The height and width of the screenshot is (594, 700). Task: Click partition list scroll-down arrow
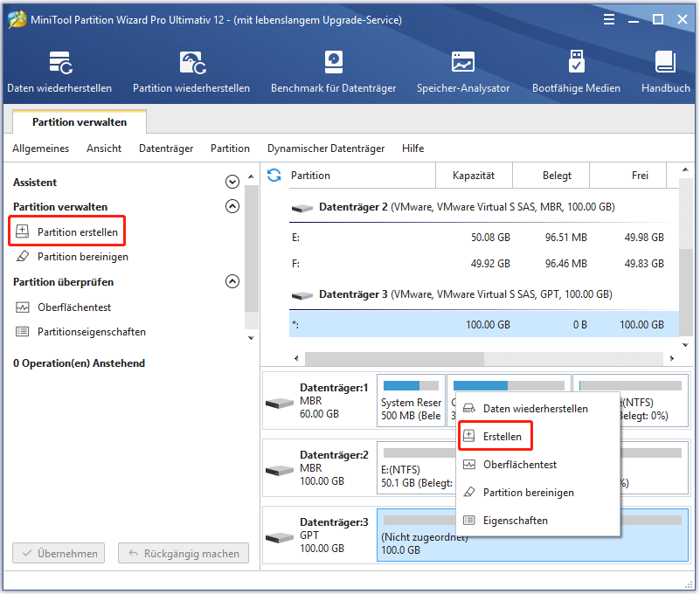coord(685,345)
